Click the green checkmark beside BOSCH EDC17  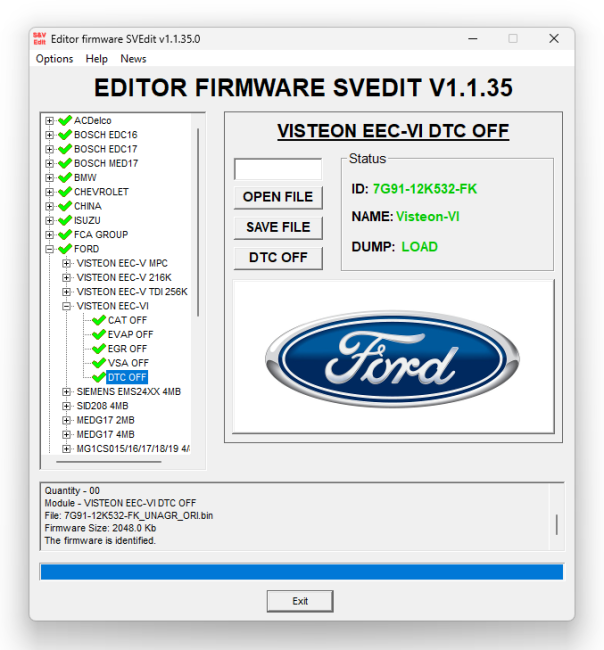tap(65, 149)
